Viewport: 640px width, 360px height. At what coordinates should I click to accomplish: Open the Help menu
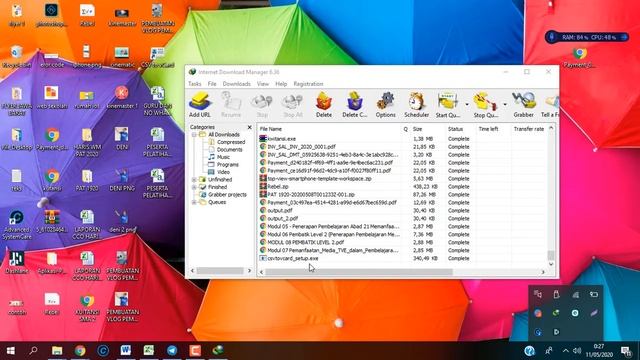281,84
